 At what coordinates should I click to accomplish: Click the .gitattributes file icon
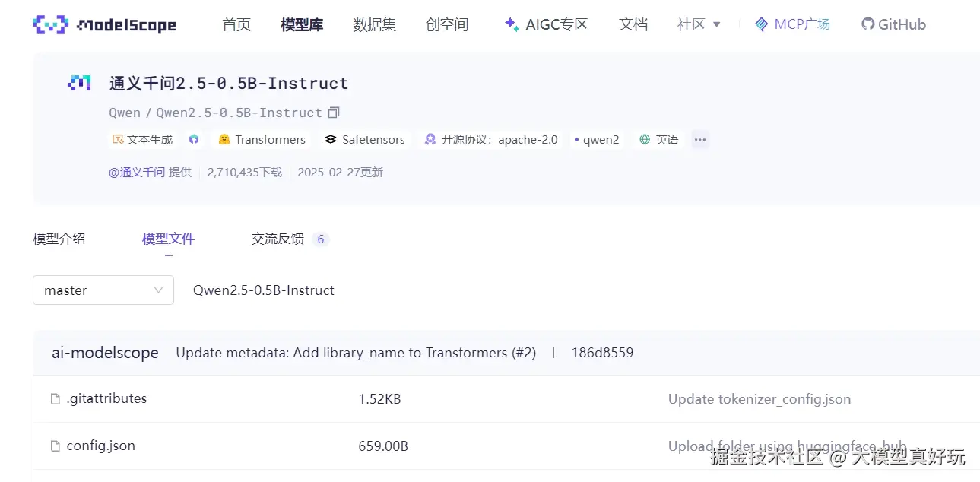pyautogui.click(x=55, y=399)
